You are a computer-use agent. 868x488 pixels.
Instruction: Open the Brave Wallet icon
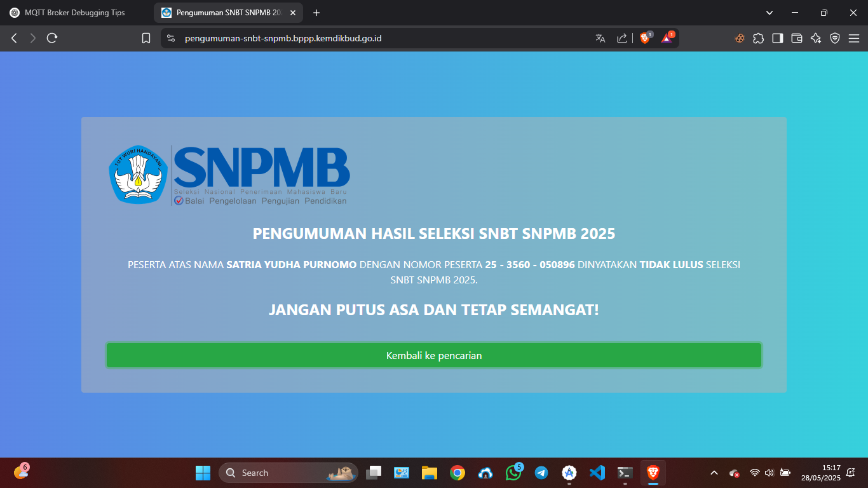point(796,38)
